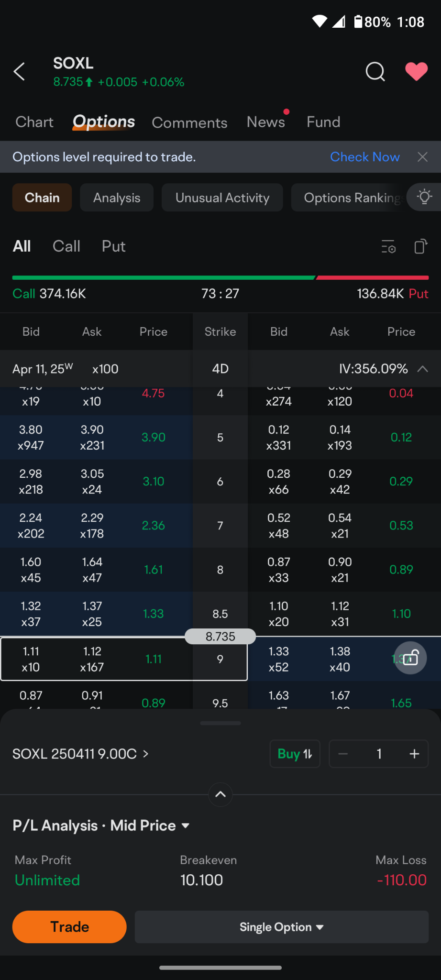Image resolution: width=441 pixels, height=980 pixels.
Task: Tap the back arrow icon
Action: click(x=19, y=72)
